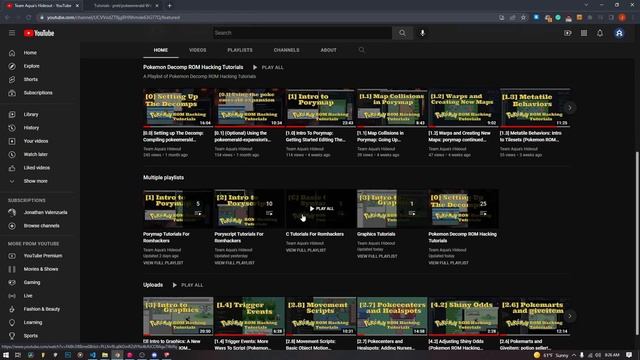
Task: Click the YouTube logo
Action: coord(39,33)
